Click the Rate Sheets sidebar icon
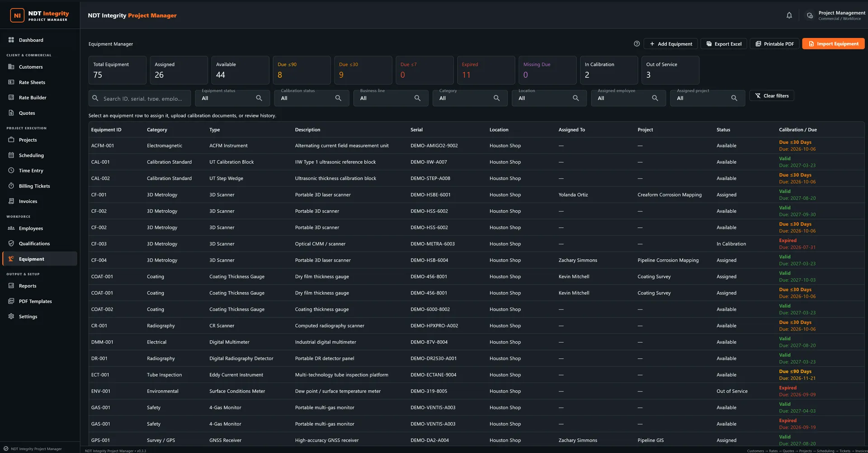 pos(11,82)
